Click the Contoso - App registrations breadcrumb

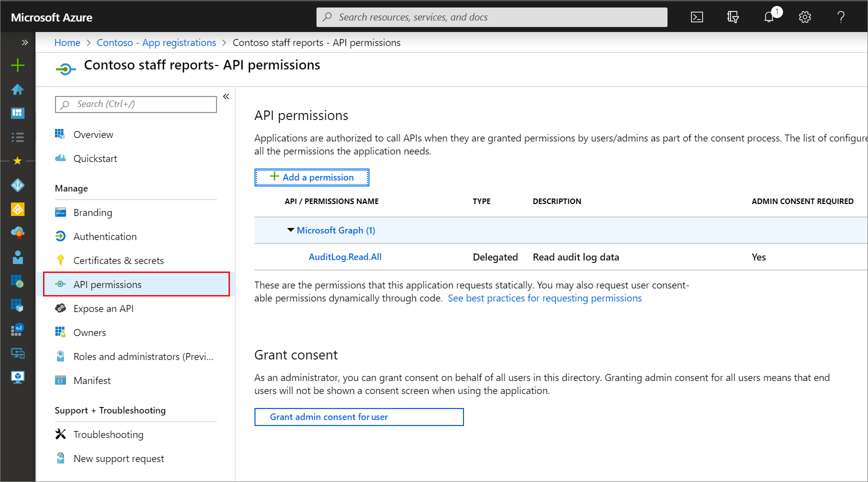(x=156, y=43)
